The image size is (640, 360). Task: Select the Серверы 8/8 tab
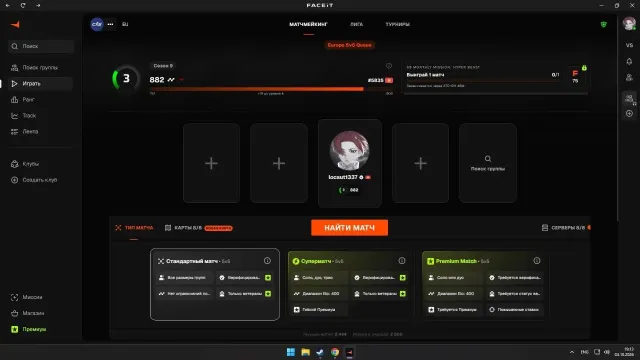point(565,228)
